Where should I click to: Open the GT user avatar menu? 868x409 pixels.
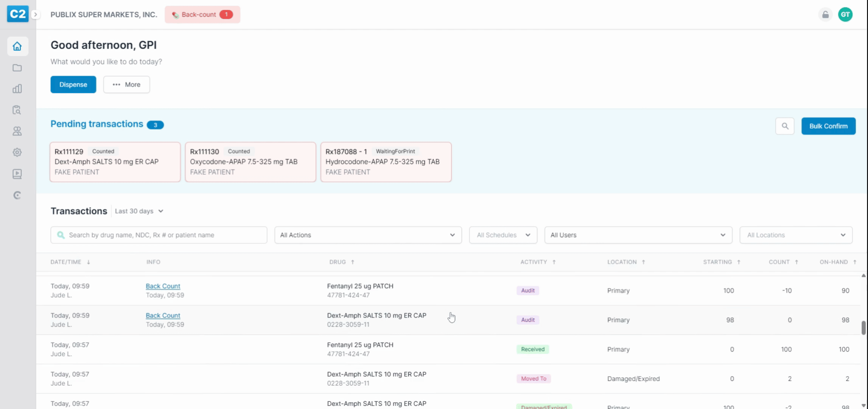click(x=845, y=14)
